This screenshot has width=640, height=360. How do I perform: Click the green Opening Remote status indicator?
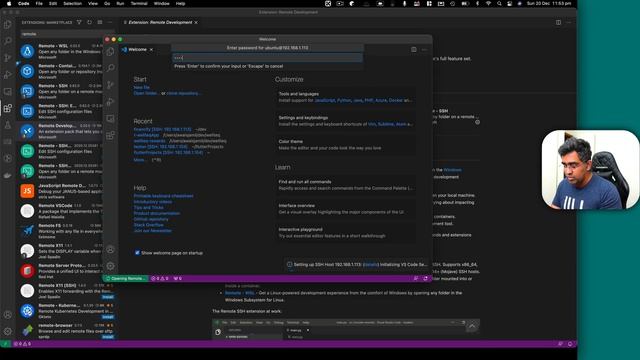pos(125,278)
